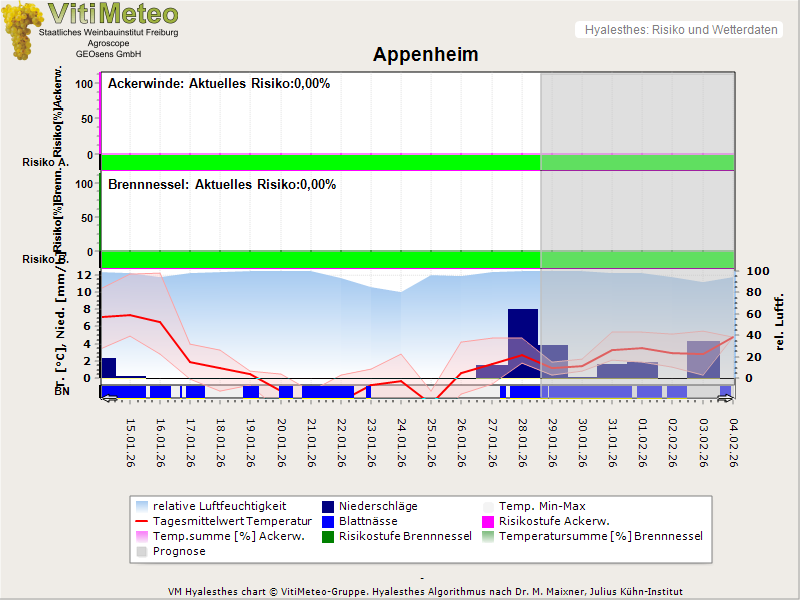Click the Risikostufe Brennnessel green legend icon
Image resolution: width=800 pixels, height=600 pixels.
point(328,536)
